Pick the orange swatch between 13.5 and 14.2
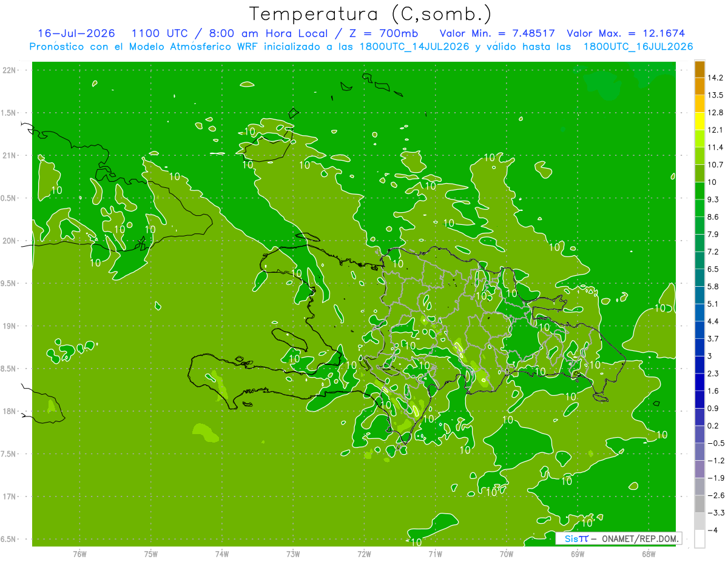 click(699, 86)
